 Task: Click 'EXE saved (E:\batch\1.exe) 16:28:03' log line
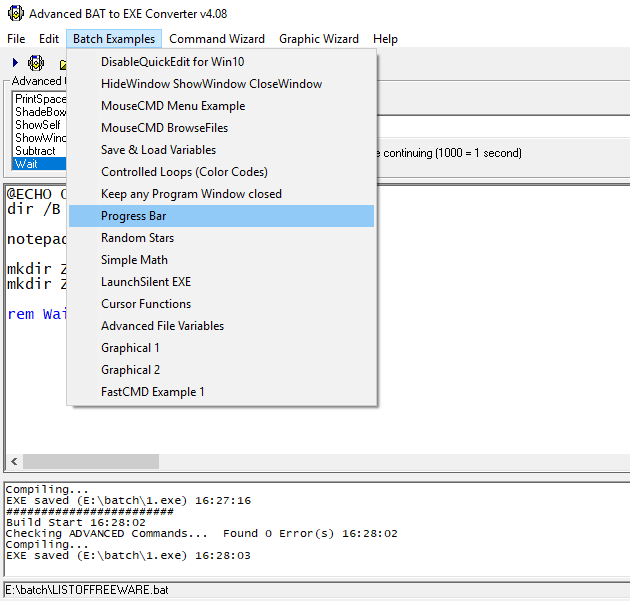128,556
